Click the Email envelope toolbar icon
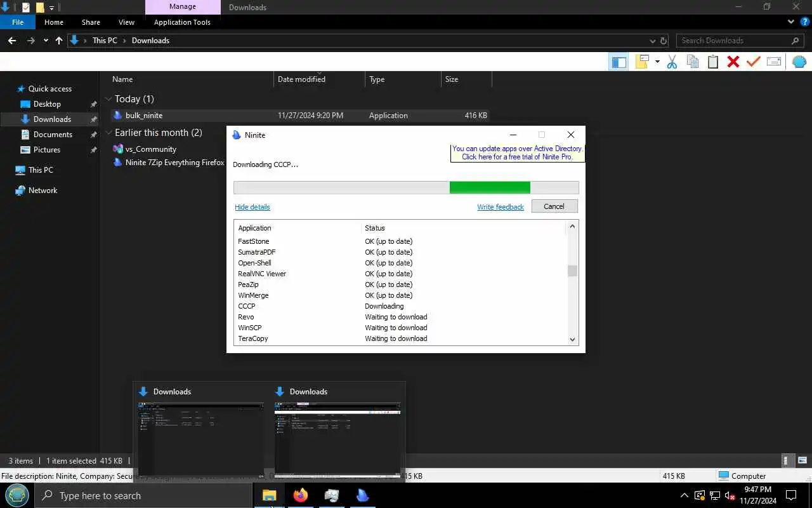This screenshot has width=812, height=508. pos(774,62)
